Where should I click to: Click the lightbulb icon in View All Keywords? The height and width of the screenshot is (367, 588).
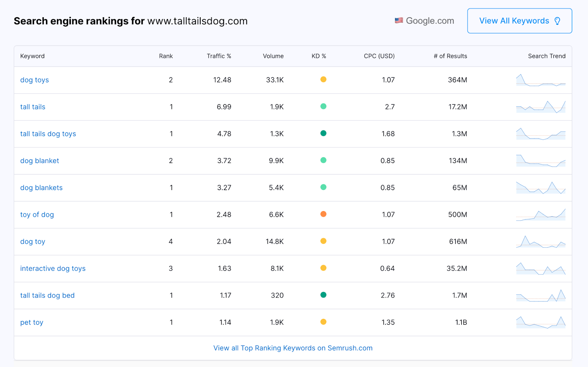[557, 21]
